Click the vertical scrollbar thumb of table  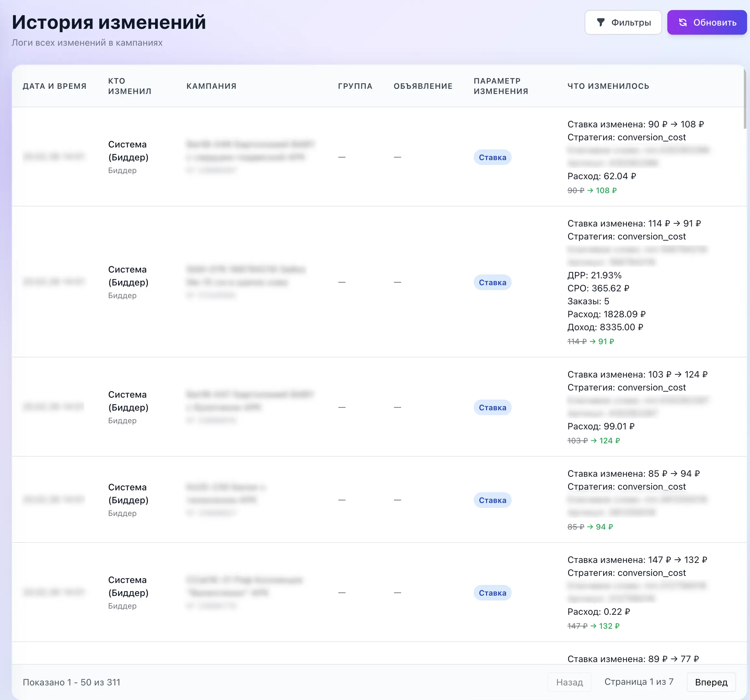coord(745,99)
